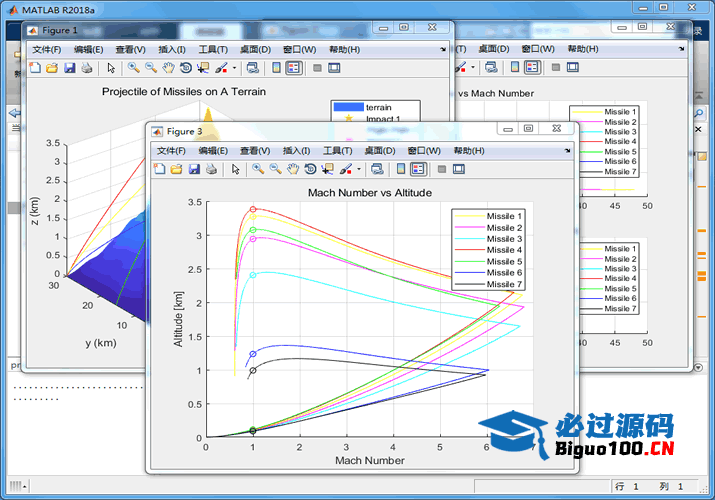Open 查看(V) menu in Figure 3
Viewport: 715px width, 500px height.
coord(255,150)
